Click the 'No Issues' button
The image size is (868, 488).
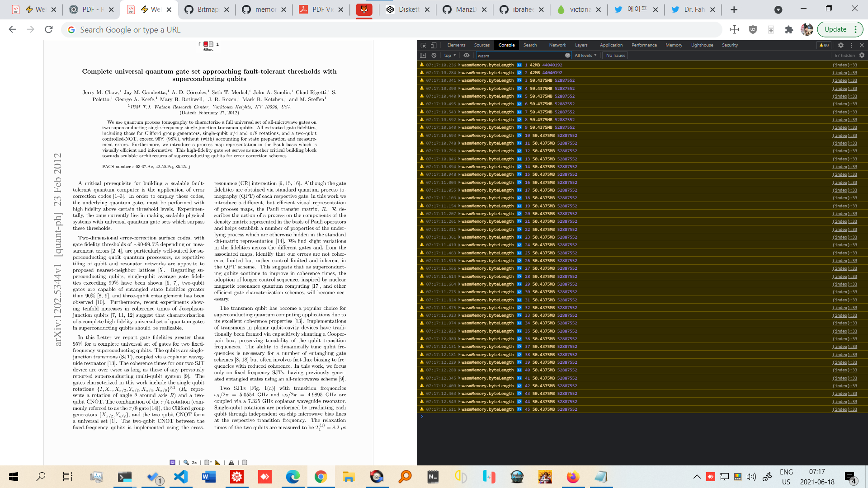tap(615, 56)
